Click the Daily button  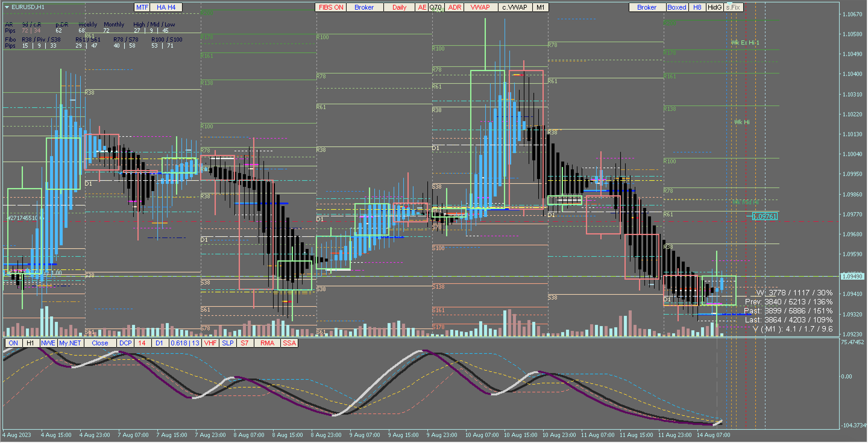tap(399, 8)
